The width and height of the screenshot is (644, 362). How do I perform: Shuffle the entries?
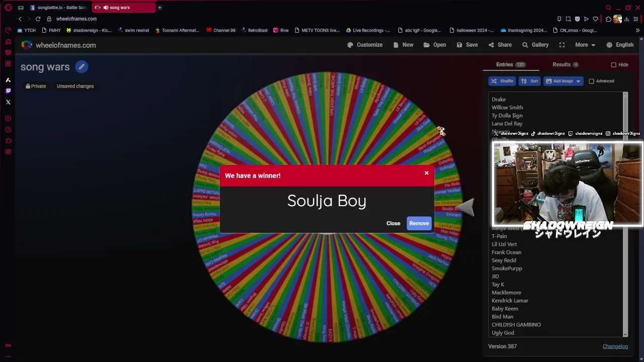pyautogui.click(x=502, y=81)
